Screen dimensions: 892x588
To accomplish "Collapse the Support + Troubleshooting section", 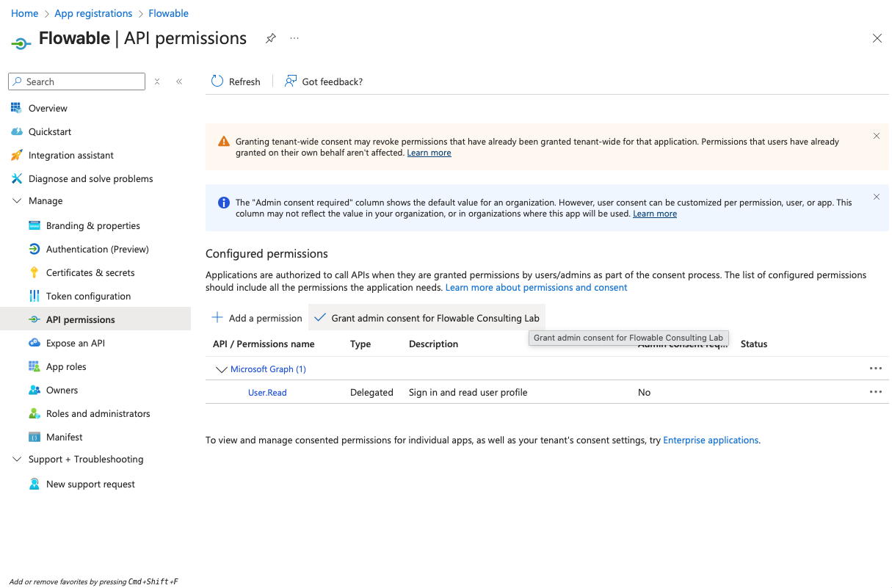I will 17,459.
